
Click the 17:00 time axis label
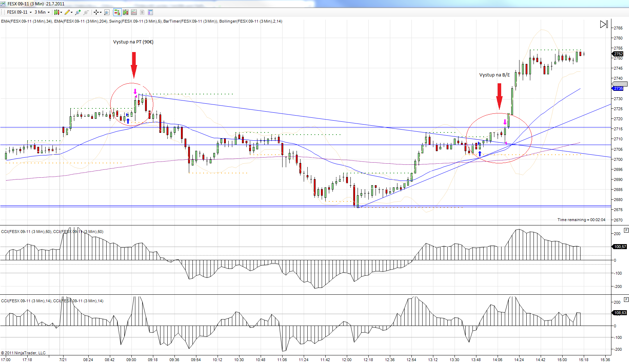click(5, 360)
